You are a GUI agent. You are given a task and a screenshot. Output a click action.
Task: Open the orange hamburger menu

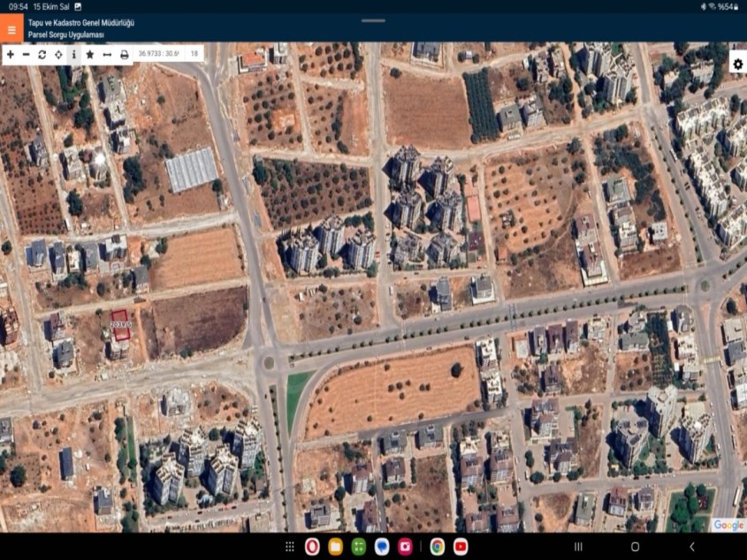[x=11, y=29]
